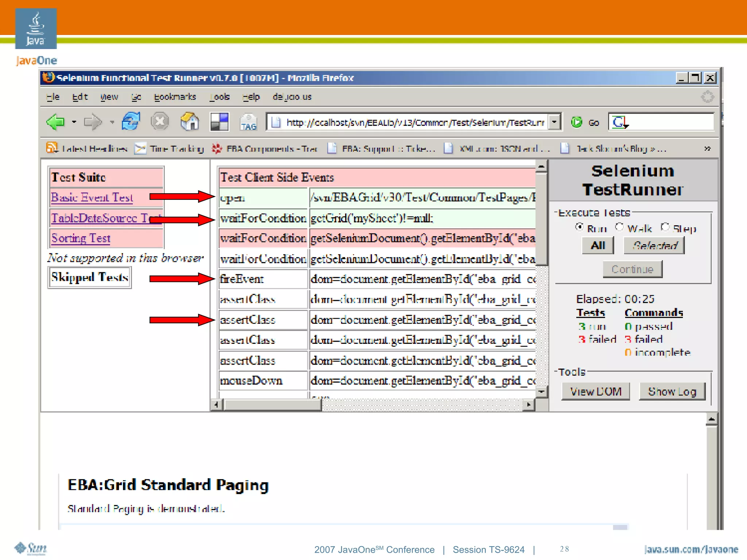Click the TAG icon in toolbar
This screenshot has height=560, width=747.
point(249,122)
